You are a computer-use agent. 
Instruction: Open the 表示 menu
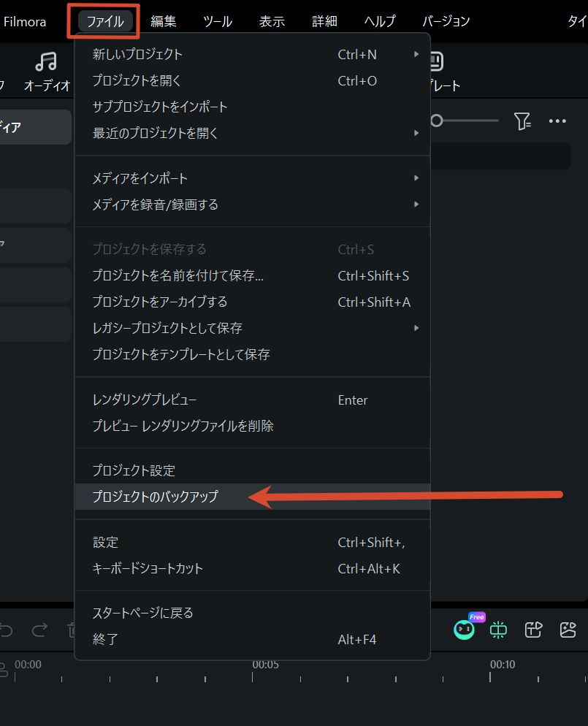(x=272, y=21)
